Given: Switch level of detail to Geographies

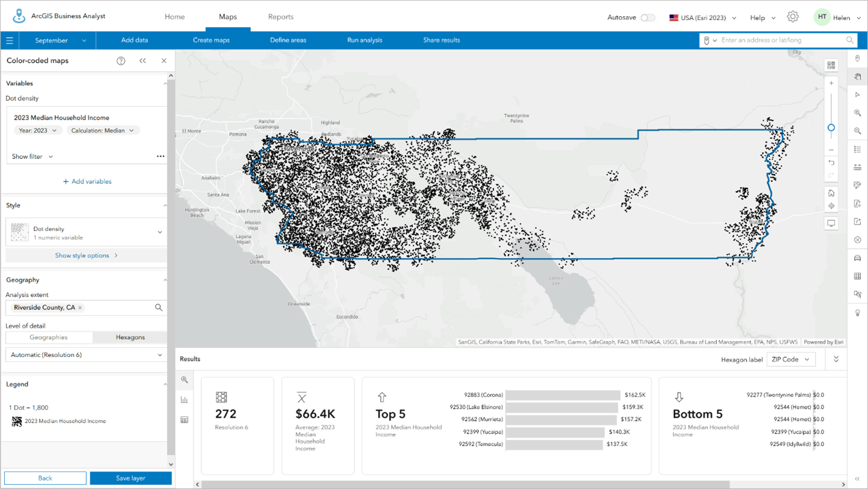Looking at the screenshot, I should [x=48, y=337].
